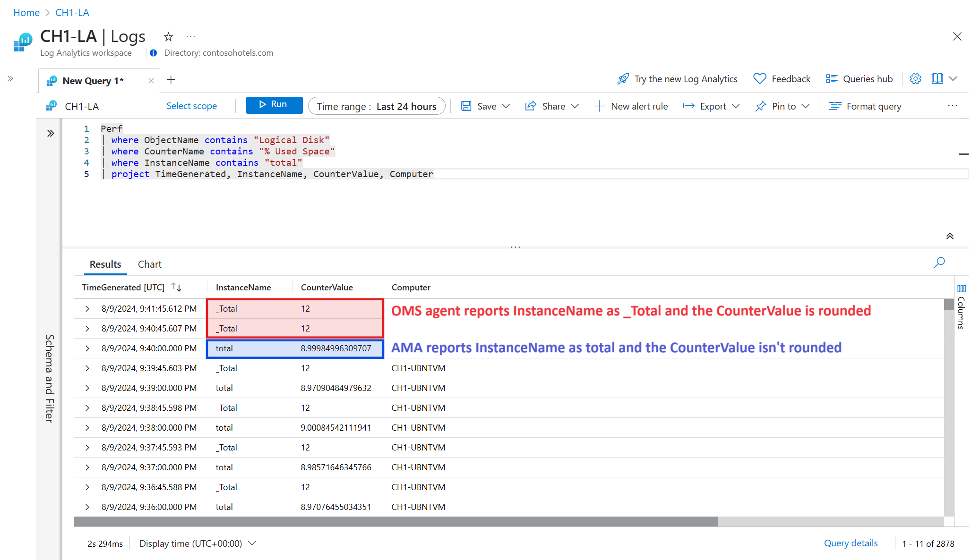Toggle sort on the TimeGenerated column
980x560 pixels.
pyautogui.click(x=176, y=287)
